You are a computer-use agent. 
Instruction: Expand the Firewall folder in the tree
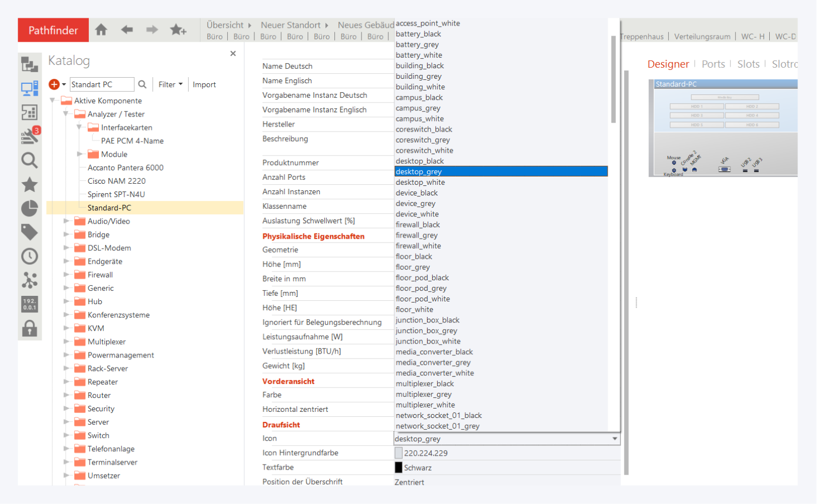point(67,275)
